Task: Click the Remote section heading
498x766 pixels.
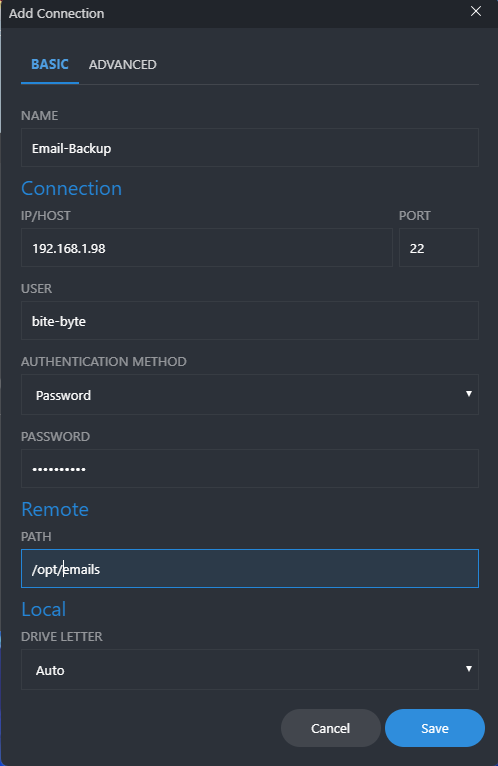Action: (x=55, y=510)
